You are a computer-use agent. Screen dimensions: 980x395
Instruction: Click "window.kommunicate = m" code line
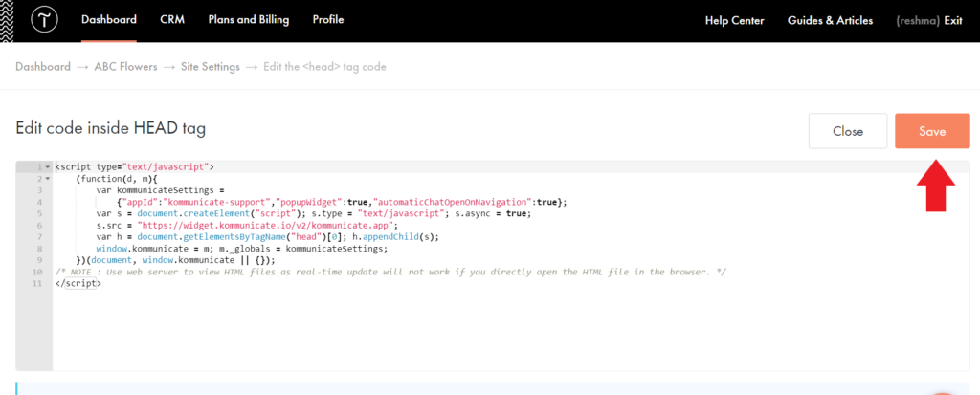[241, 248]
